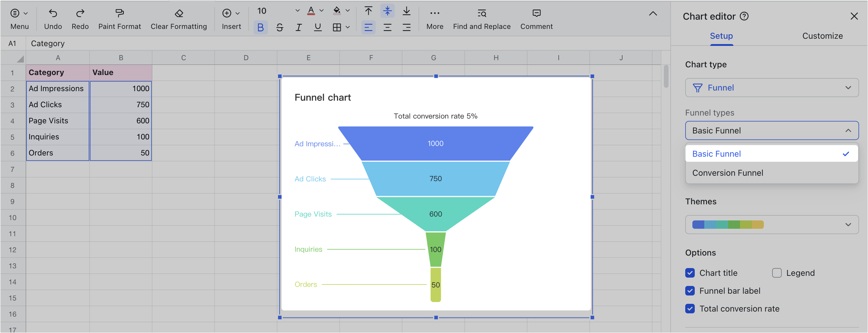Disable the Chart title option

pyautogui.click(x=690, y=273)
